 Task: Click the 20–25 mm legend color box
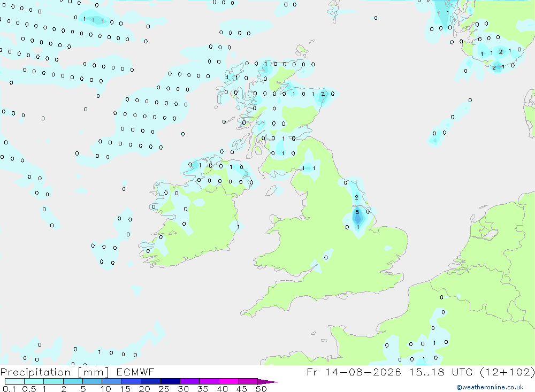click(151, 381)
